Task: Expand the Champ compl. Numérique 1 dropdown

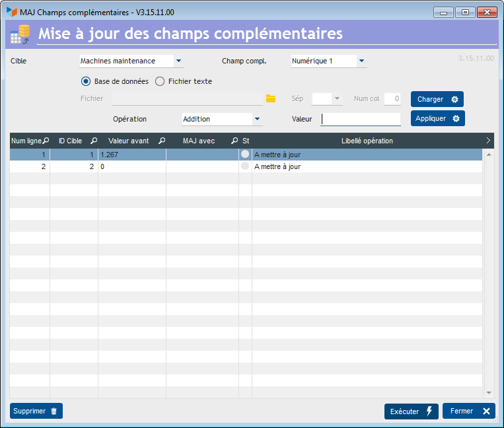Action: [x=361, y=61]
